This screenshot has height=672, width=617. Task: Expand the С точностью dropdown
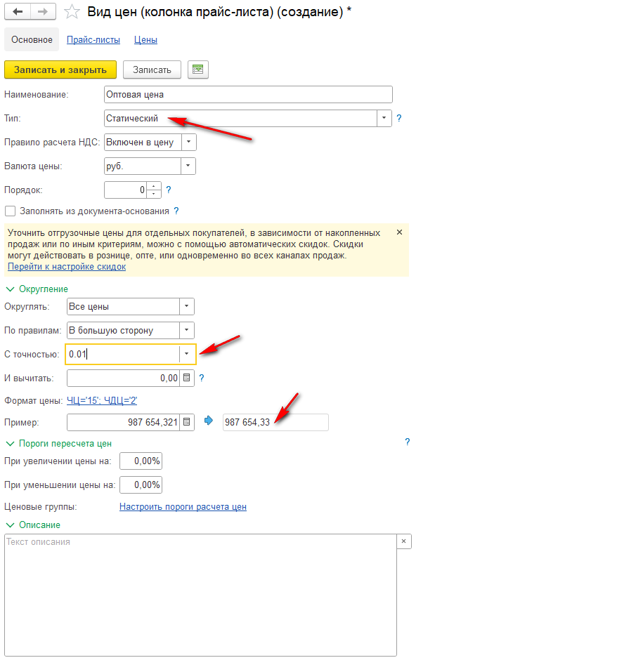coord(186,354)
